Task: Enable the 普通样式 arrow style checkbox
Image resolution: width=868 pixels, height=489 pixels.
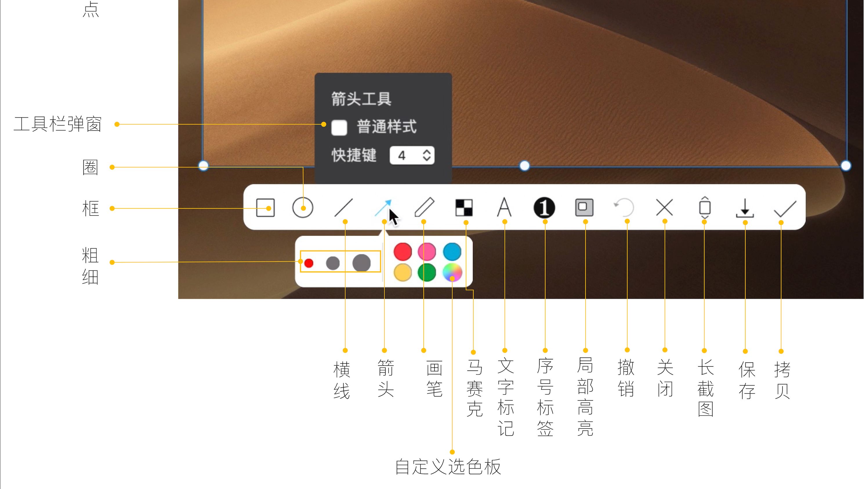Action: coord(339,127)
